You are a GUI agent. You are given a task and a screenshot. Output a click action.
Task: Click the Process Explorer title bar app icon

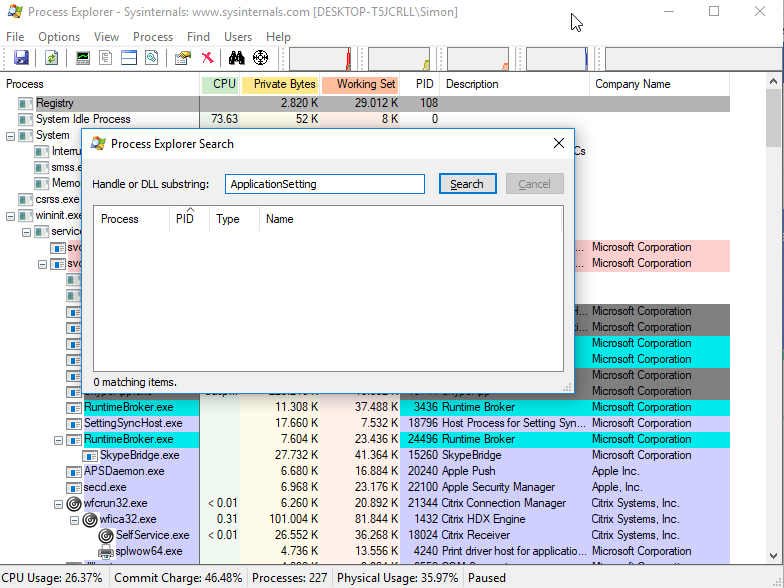point(15,12)
